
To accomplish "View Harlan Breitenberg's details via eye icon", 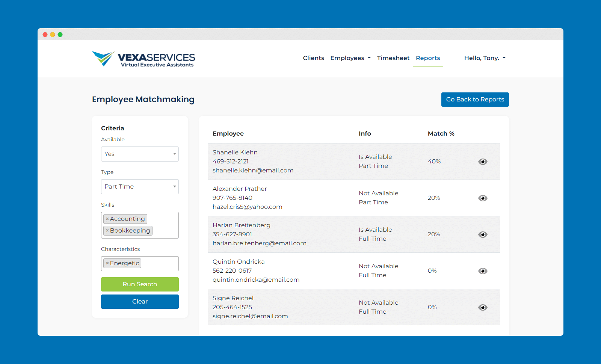I will click(483, 234).
